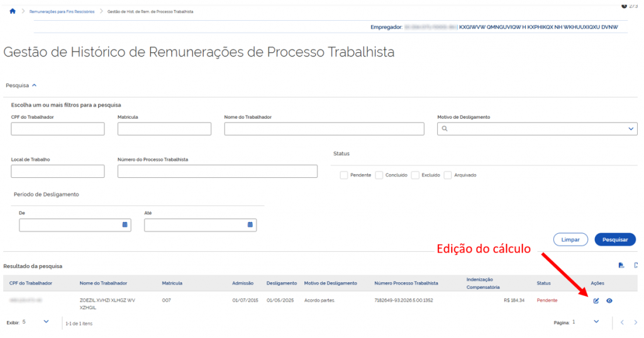This screenshot has width=644, height=338.
Task: Click into the Matrícula input field
Action: coord(164,129)
